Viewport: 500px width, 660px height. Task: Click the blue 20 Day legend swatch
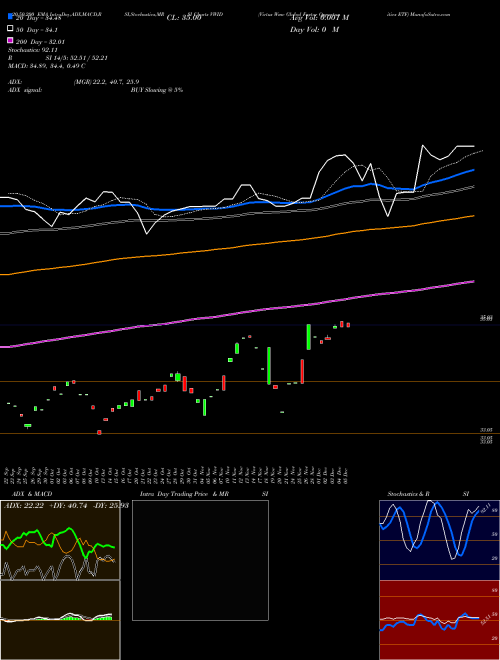(10, 17)
